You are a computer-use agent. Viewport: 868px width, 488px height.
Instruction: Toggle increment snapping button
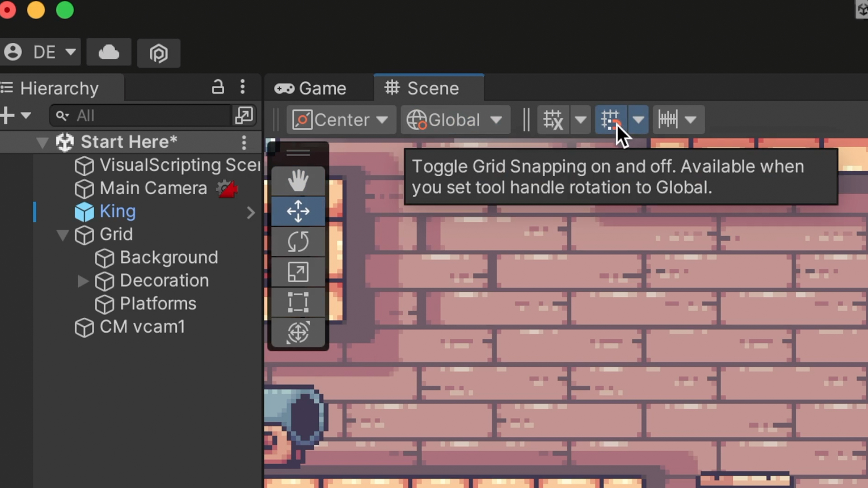(x=668, y=120)
